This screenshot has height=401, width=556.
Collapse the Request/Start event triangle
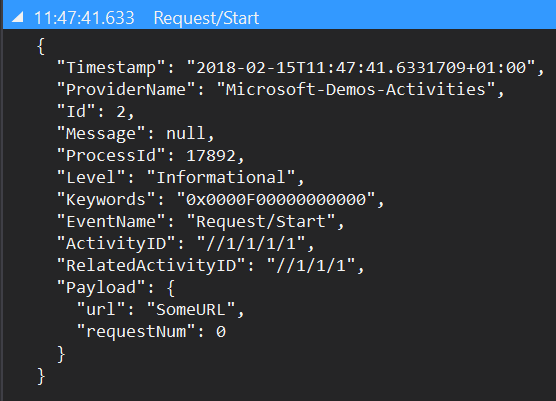[17, 17]
